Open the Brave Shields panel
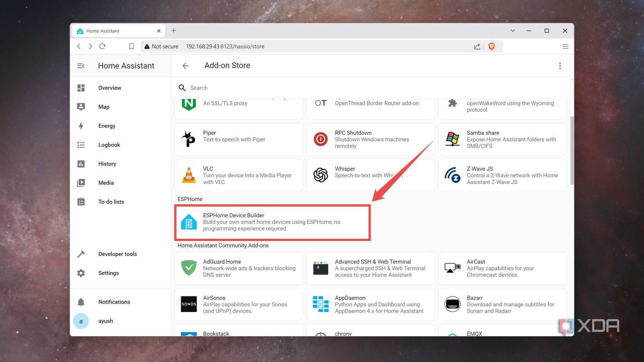 pos(491,46)
